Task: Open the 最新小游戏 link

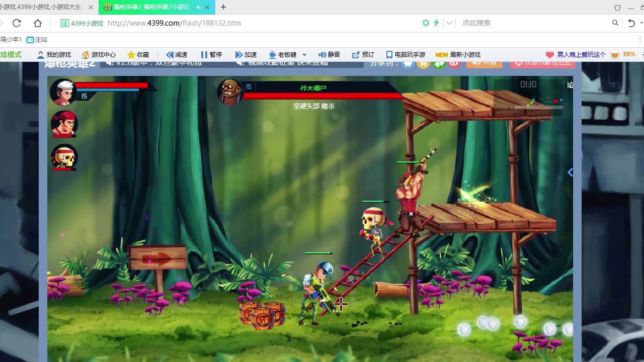Action: tap(458, 55)
